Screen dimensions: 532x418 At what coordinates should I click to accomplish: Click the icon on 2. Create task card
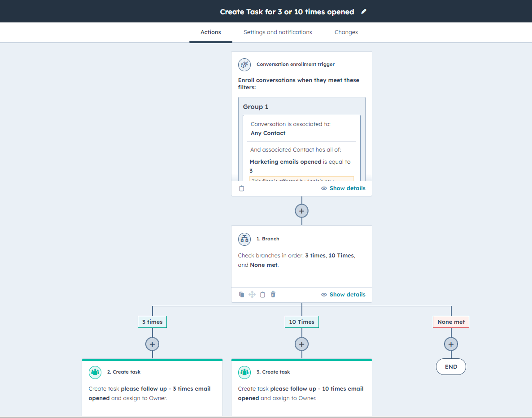point(95,372)
